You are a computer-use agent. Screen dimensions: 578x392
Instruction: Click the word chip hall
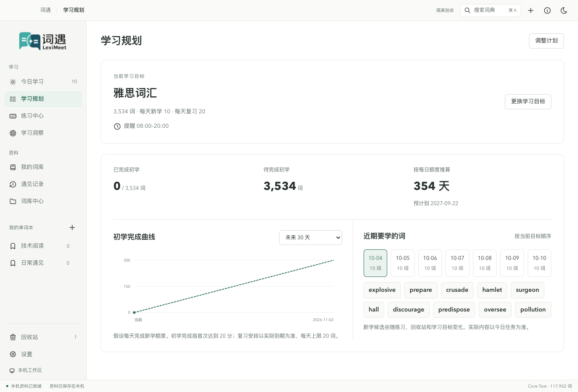374,310
